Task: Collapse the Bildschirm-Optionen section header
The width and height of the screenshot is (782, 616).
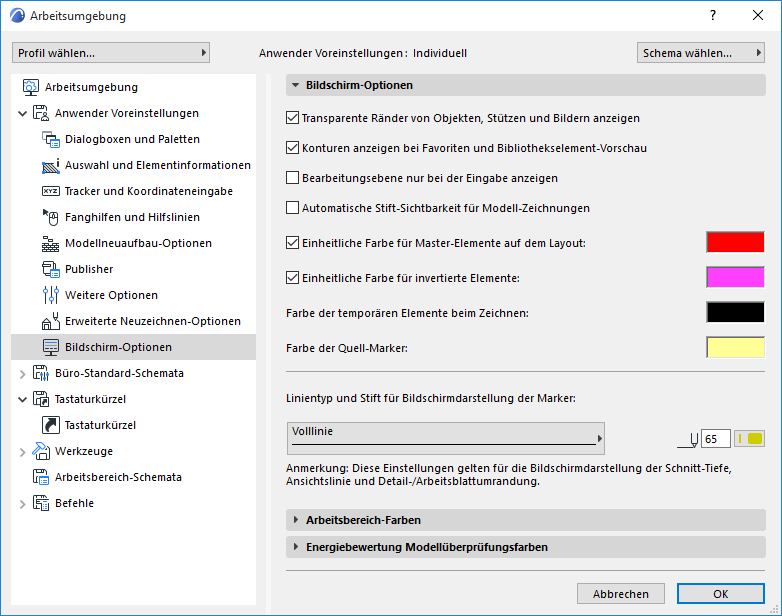Action: [x=526, y=85]
